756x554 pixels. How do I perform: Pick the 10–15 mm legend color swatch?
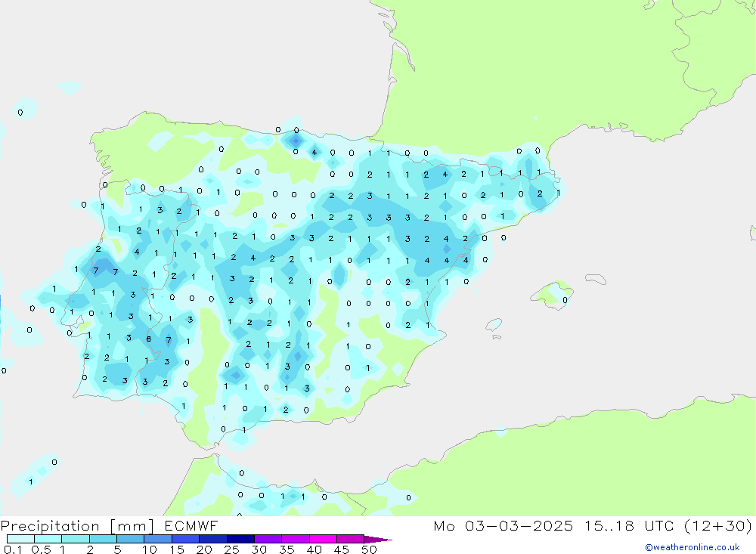158,539
